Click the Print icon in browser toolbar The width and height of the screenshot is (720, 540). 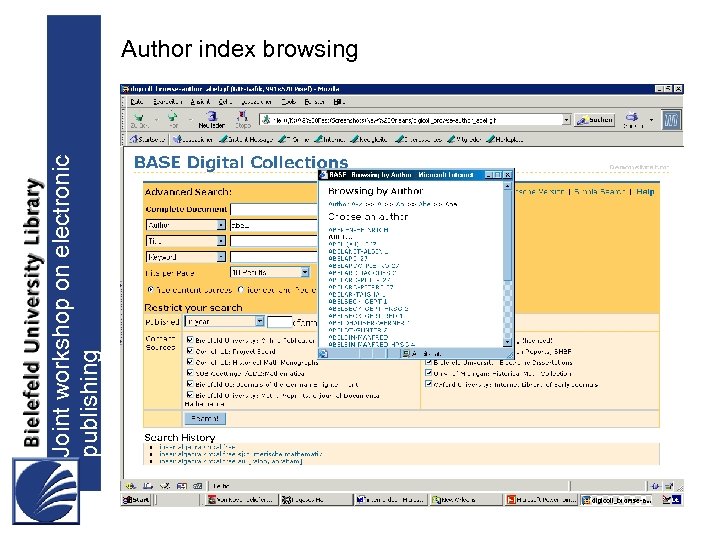(x=633, y=117)
